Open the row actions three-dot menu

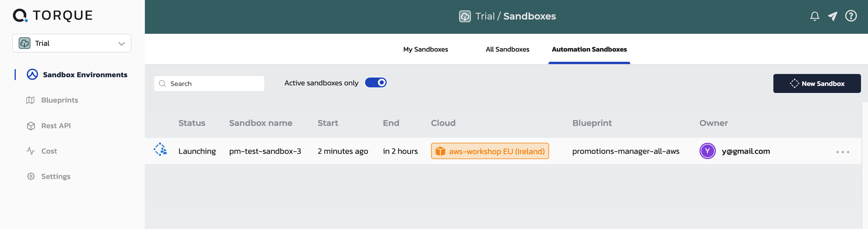tap(842, 152)
